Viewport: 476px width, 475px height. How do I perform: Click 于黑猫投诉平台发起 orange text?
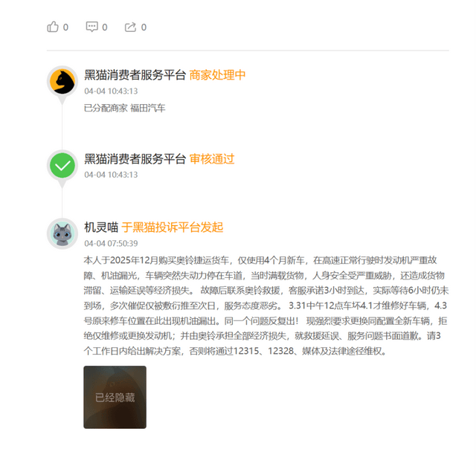172,227
